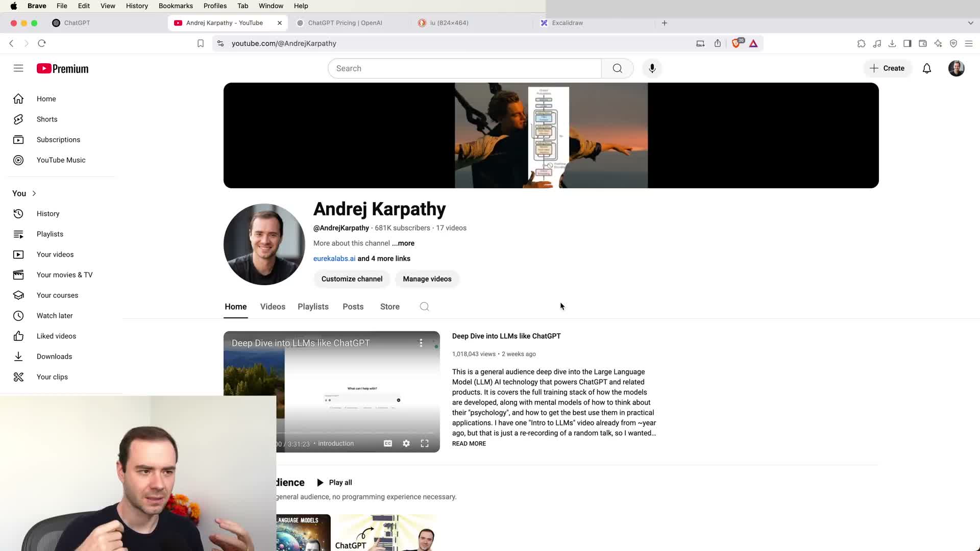Screen dimensions: 980x551
Task: Click Brave Shields lion icon
Action: [x=736, y=43]
